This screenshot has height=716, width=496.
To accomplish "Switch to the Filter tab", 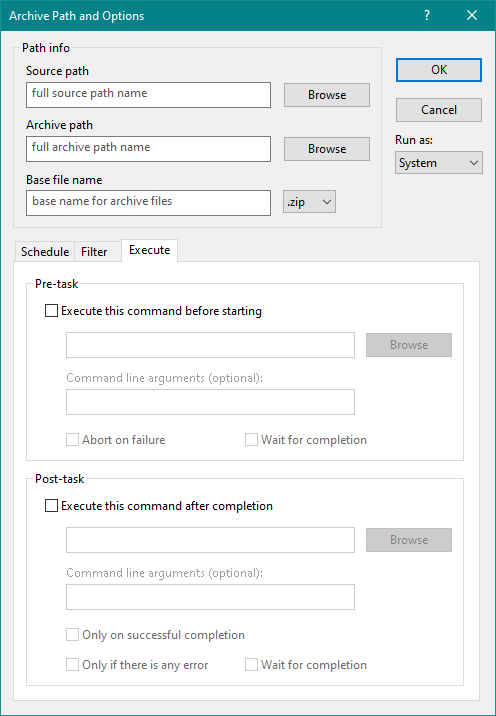I will [x=94, y=252].
